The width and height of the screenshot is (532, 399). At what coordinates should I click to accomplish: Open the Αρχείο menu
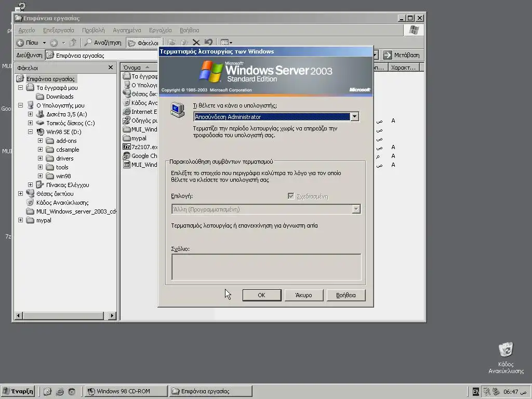click(x=26, y=30)
